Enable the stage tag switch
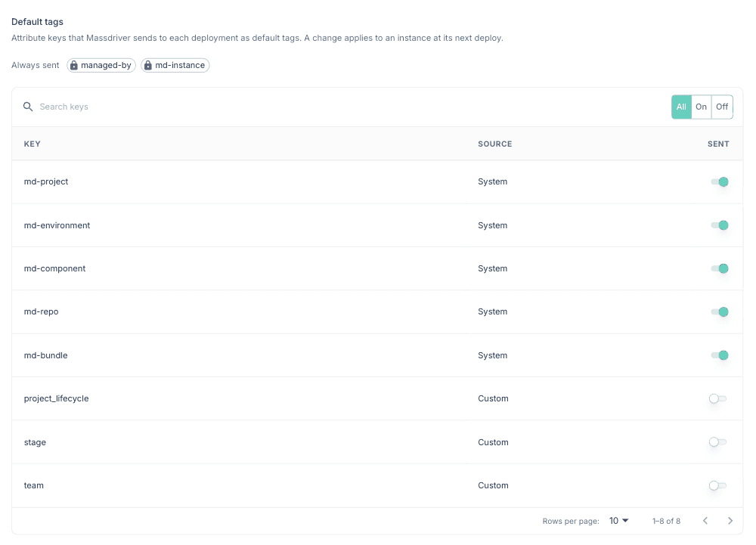This screenshot has width=756, height=545. tap(717, 442)
